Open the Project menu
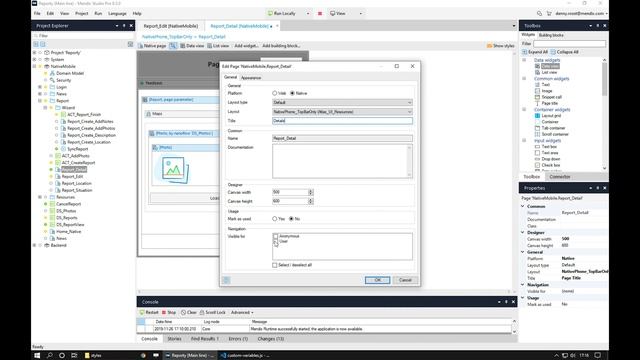This screenshot has height=360, width=640. point(82,13)
